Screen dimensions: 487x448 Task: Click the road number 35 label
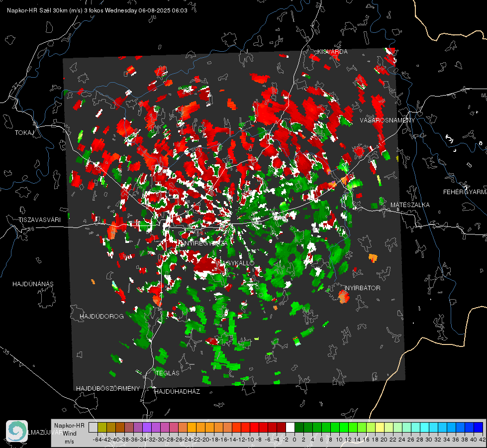coord(6,352)
